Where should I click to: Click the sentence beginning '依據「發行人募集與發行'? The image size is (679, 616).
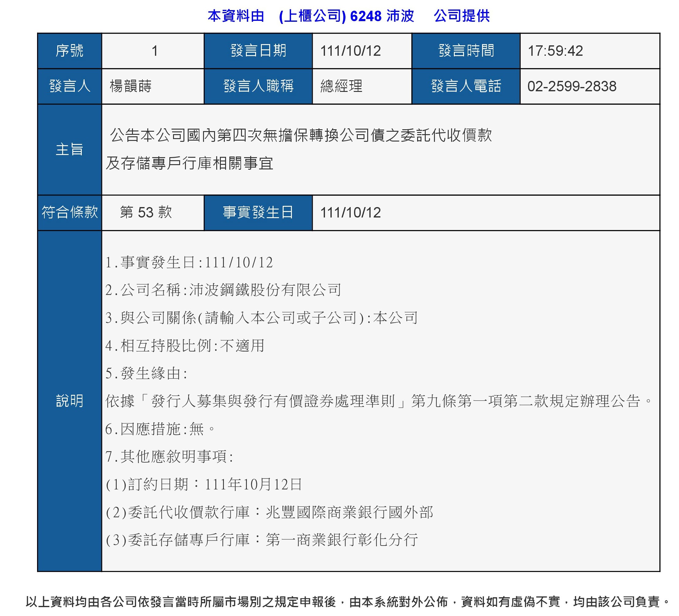click(x=379, y=401)
